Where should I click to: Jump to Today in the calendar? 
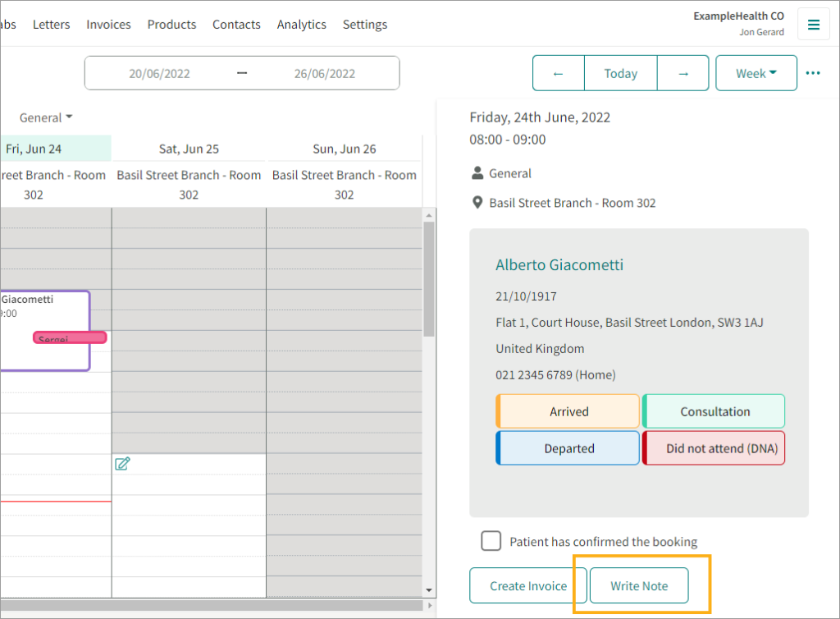pos(621,73)
